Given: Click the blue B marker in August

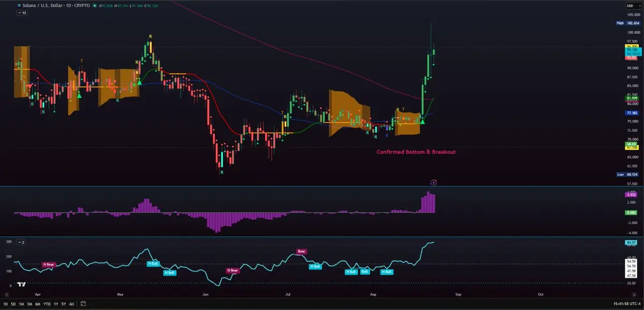Looking at the screenshot, I should coord(387,136).
